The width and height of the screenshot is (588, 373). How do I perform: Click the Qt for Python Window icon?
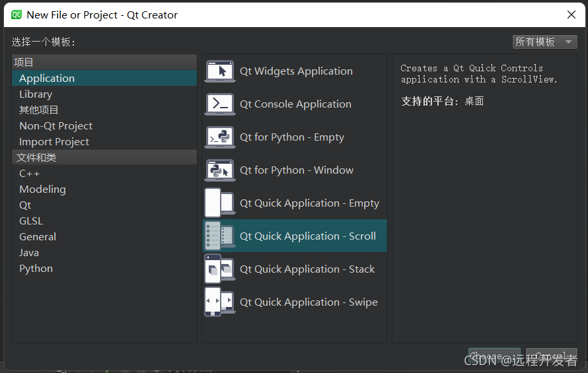coord(220,170)
